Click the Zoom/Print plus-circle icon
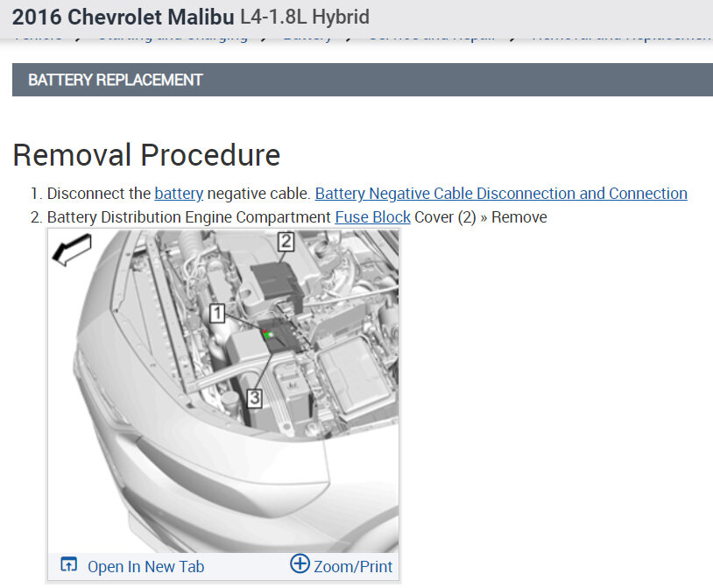The image size is (713, 588). [x=300, y=563]
